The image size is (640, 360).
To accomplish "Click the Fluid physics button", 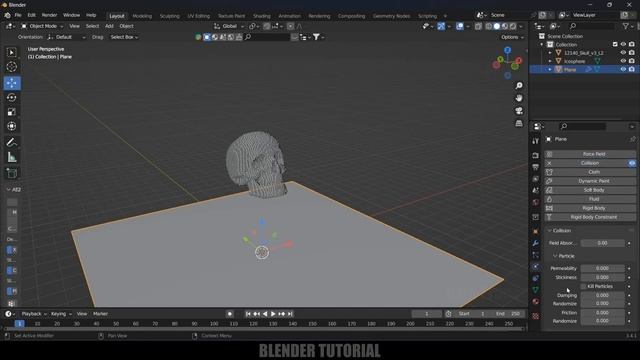I will (x=590, y=199).
